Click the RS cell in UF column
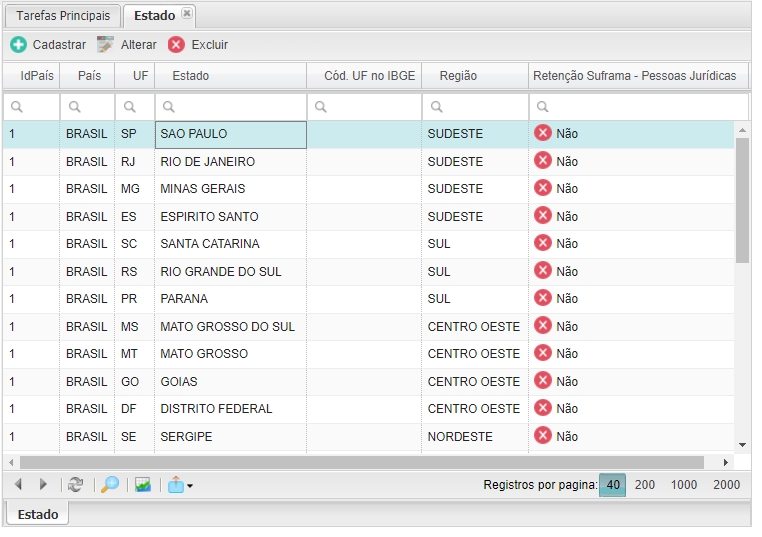The image size is (762, 537). pyautogui.click(x=135, y=272)
